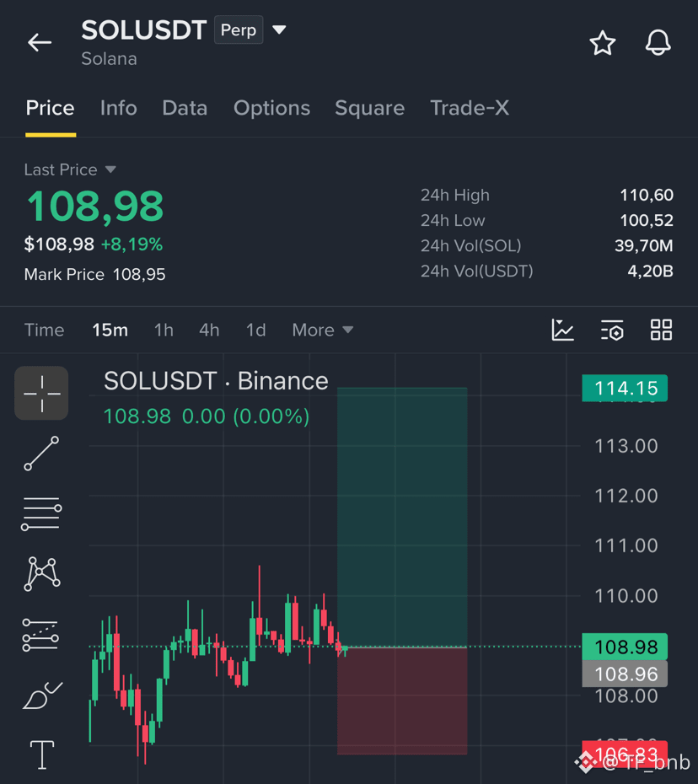Image resolution: width=698 pixels, height=784 pixels.
Task: Select the horizontal lines Fibonacci tool
Action: (41, 513)
